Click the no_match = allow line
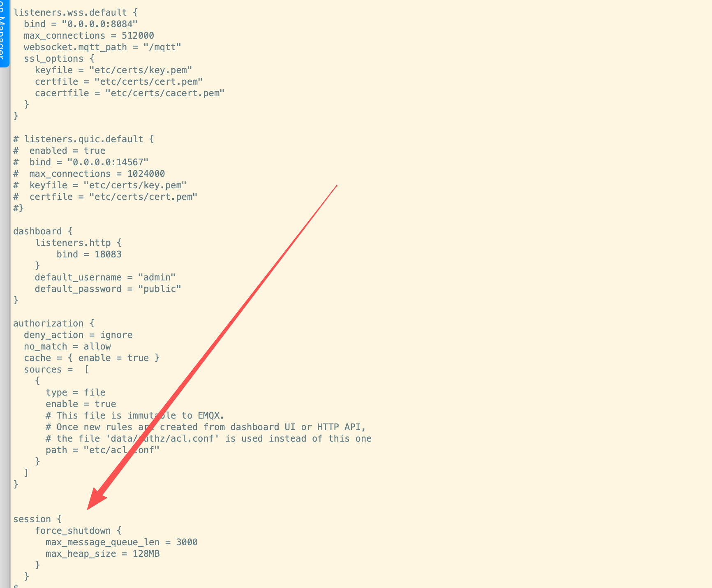 point(67,347)
